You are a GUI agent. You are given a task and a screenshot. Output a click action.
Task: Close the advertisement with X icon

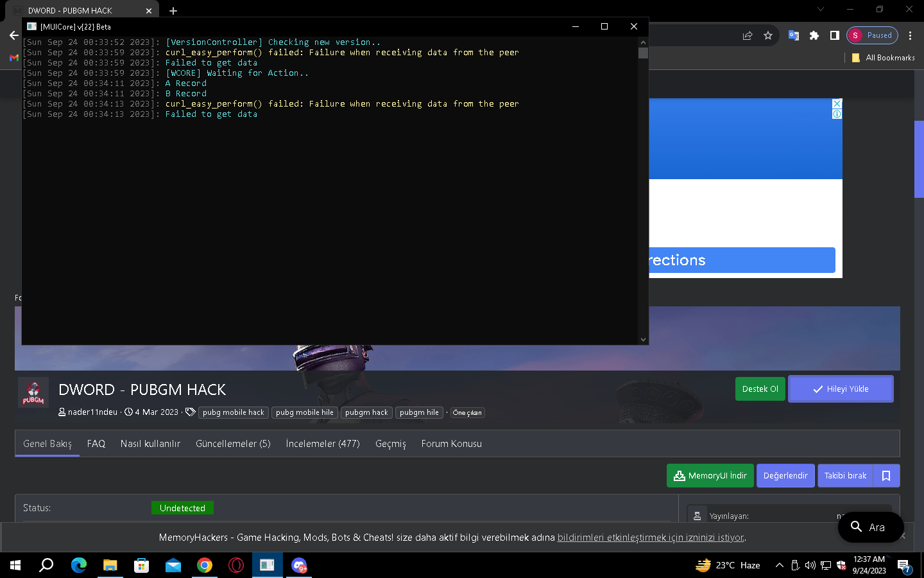tap(837, 103)
